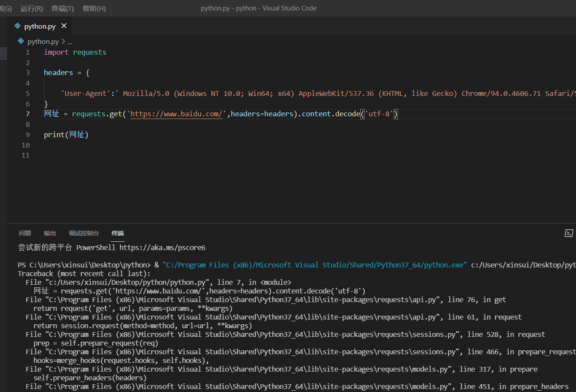
Task: Switch to the 输出 panel tab
Action: (50, 233)
